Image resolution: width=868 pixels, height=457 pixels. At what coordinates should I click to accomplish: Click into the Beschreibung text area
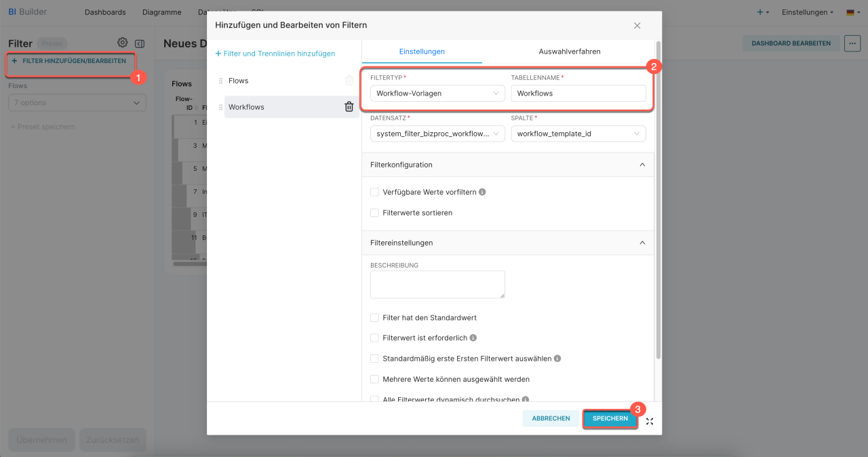pyautogui.click(x=437, y=284)
